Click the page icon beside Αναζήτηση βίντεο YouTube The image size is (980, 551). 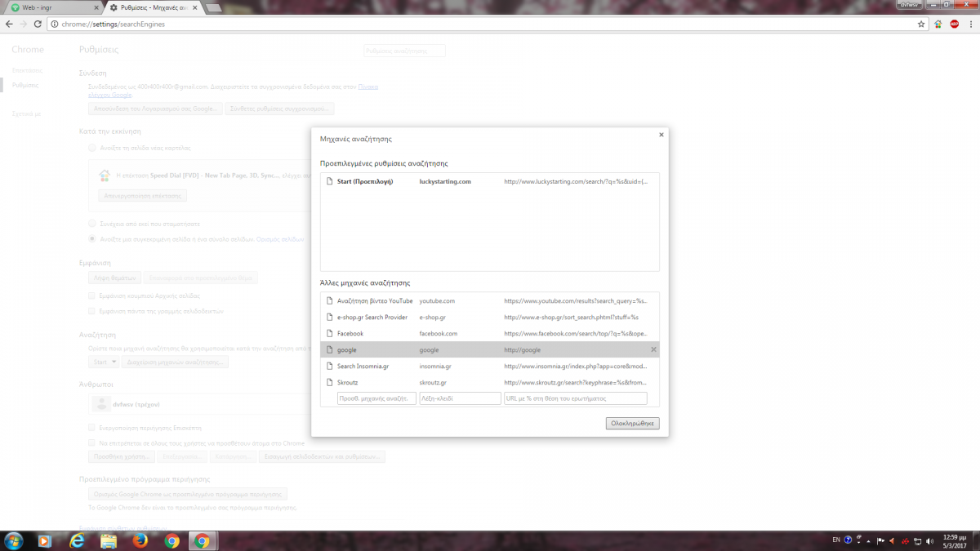point(329,301)
